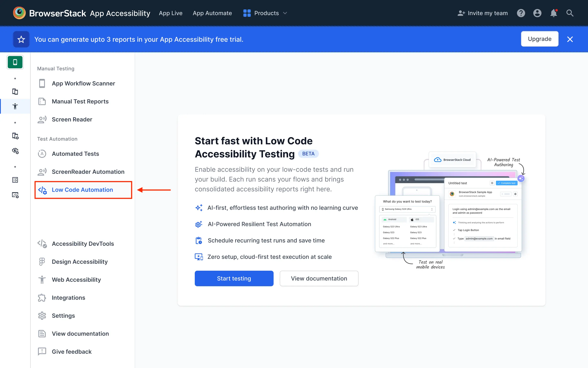Open the user account profile icon
Image resolution: width=588 pixels, height=368 pixels.
pyautogui.click(x=537, y=13)
